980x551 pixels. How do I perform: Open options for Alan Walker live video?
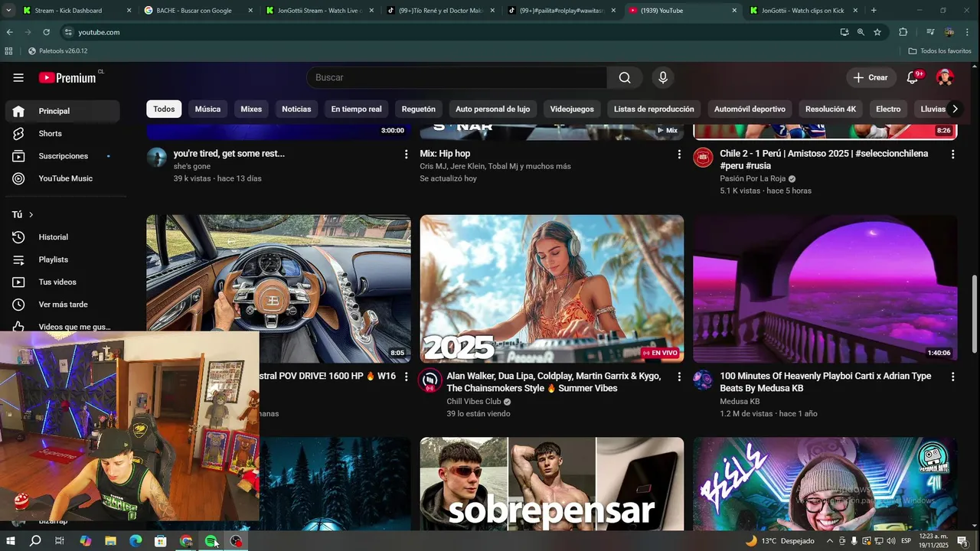(x=679, y=377)
